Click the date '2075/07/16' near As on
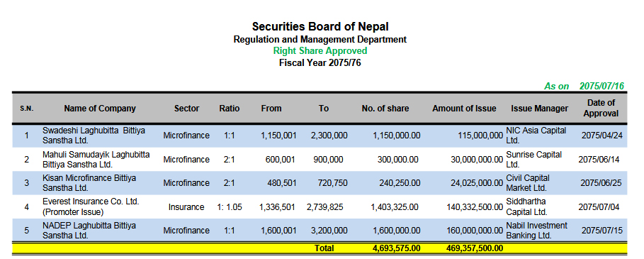The image size is (644, 259). tap(601, 86)
